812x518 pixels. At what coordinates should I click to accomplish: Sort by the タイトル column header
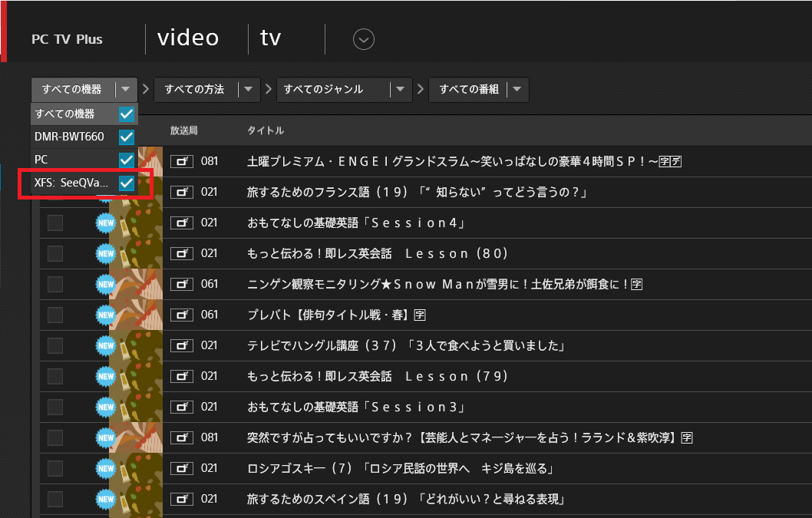click(x=266, y=130)
